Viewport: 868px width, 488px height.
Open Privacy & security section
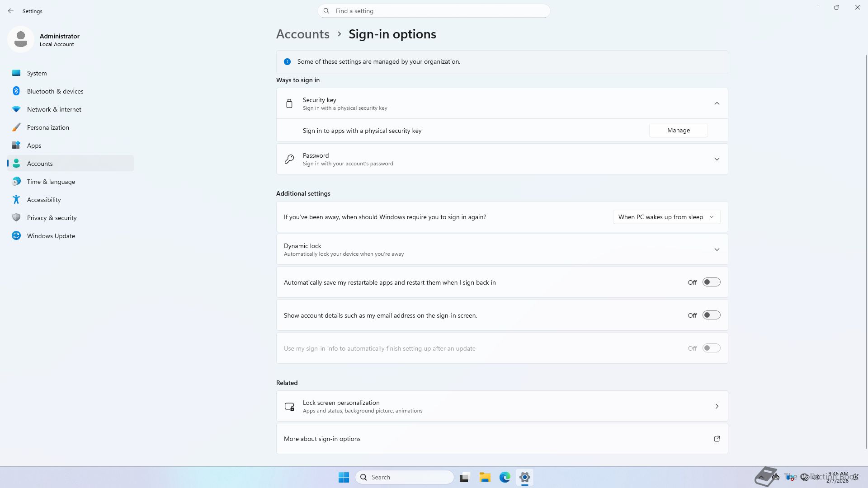(x=52, y=218)
